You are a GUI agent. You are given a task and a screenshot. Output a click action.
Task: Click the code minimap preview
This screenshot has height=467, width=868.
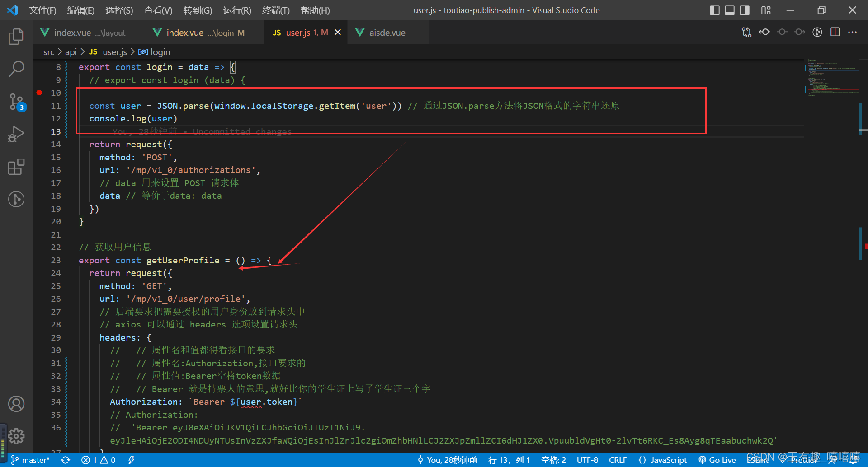(x=832, y=77)
